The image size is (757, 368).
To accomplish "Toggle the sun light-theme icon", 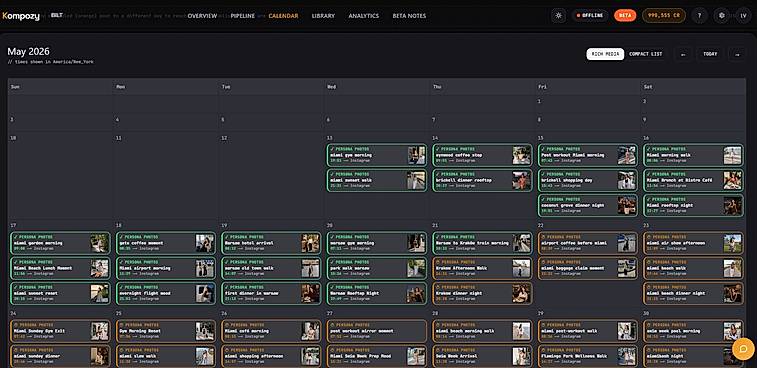I will [x=559, y=15].
